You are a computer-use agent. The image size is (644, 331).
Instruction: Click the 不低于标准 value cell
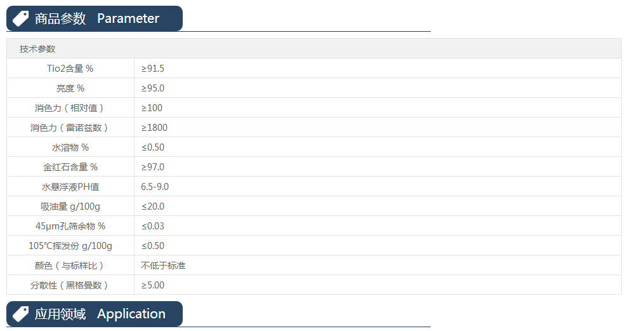coord(163,266)
